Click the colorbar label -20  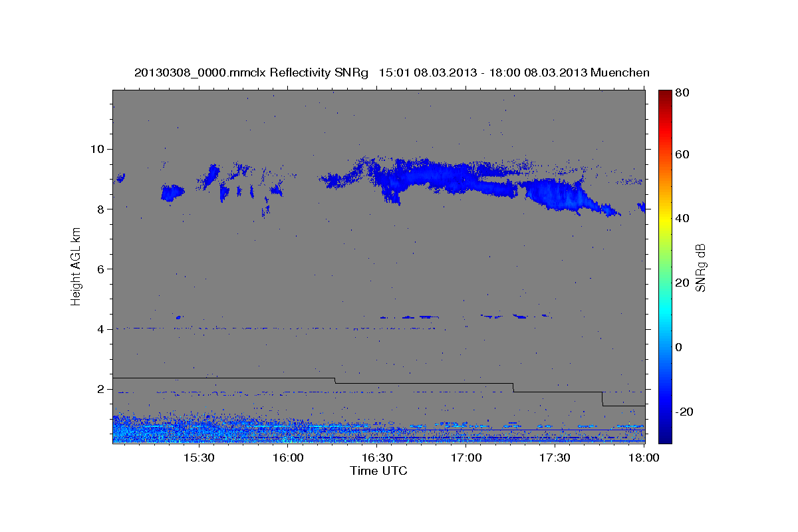pyautogui.click(x=683, y=412)
